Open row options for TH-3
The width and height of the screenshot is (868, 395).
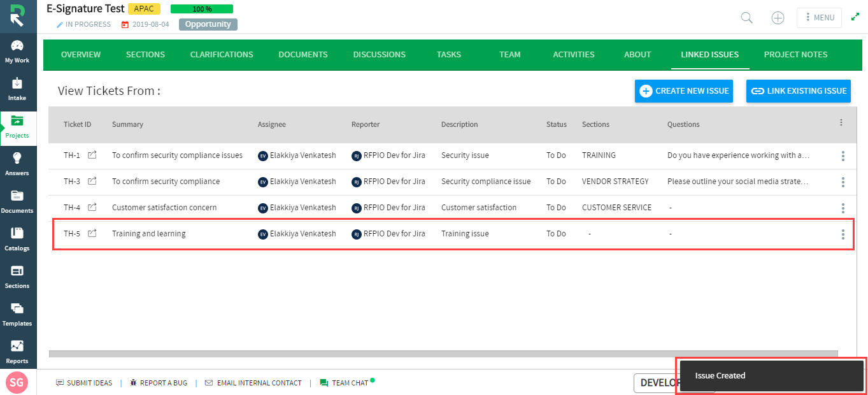(x=843, y=182)
